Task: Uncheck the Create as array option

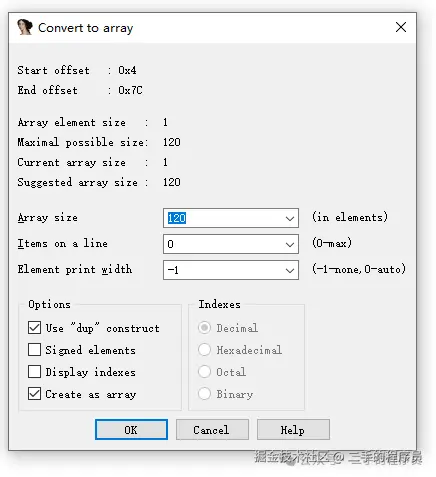Action: [34, 394]
